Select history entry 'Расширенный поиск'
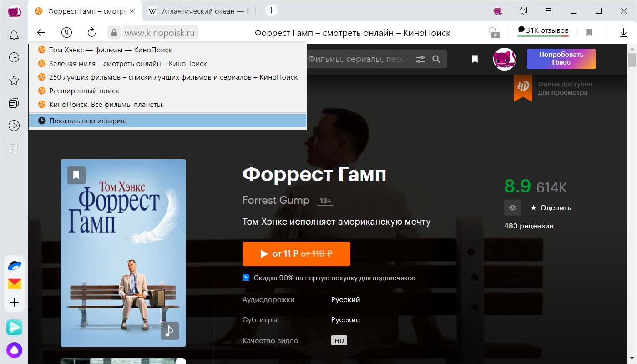Screen dimensions: 637x364 click(x=167, y=91)
